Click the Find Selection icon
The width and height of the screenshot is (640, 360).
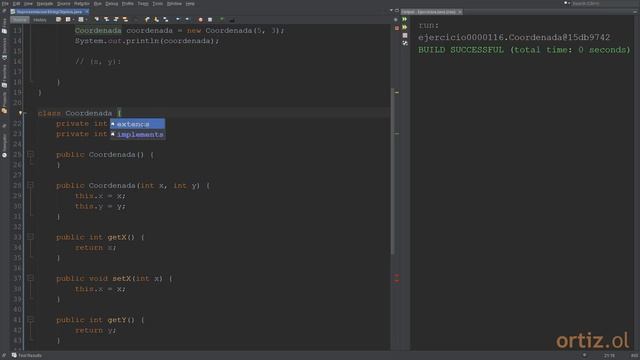97,19
